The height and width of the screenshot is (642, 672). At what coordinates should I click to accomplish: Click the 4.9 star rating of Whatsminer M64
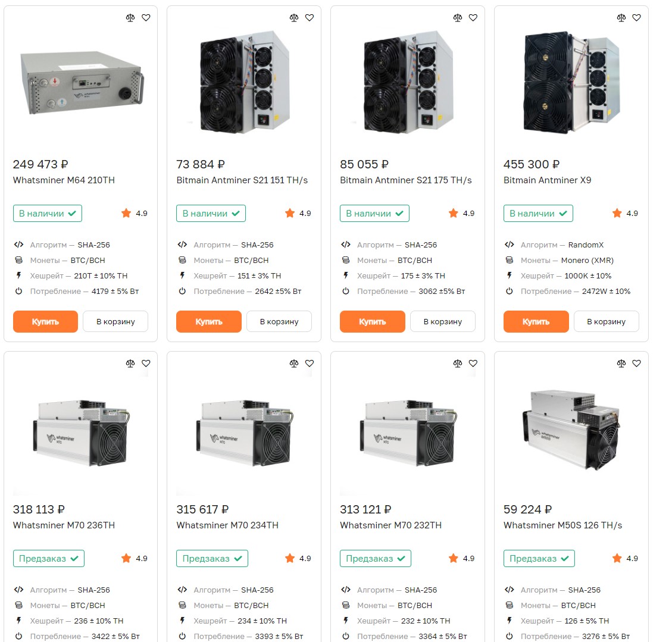(135, 213)
